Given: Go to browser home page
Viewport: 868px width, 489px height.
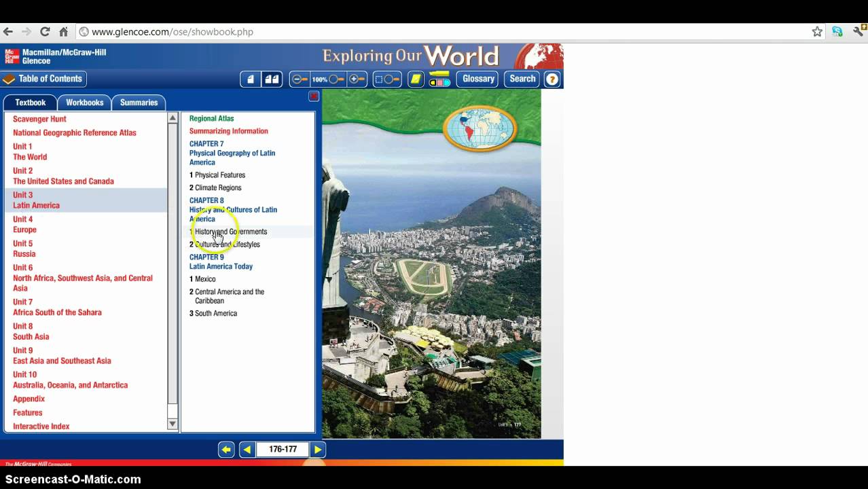Looking at the screenshot, I should [63, 31].
